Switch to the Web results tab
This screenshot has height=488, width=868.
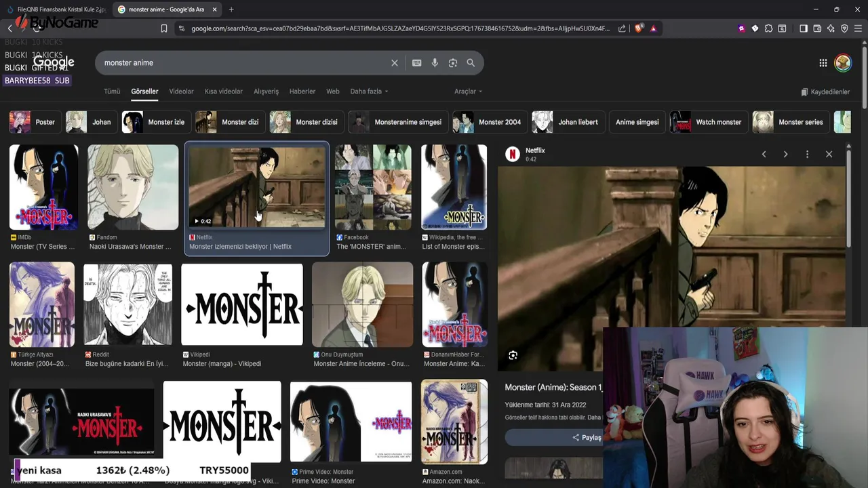(333, 91)
